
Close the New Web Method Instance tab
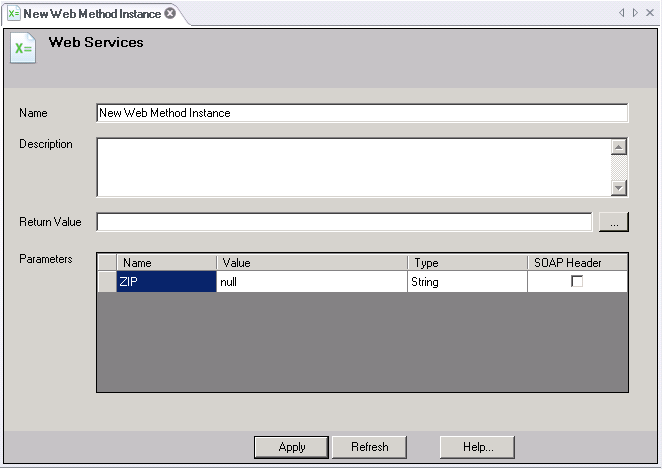[x=170, y=14]
